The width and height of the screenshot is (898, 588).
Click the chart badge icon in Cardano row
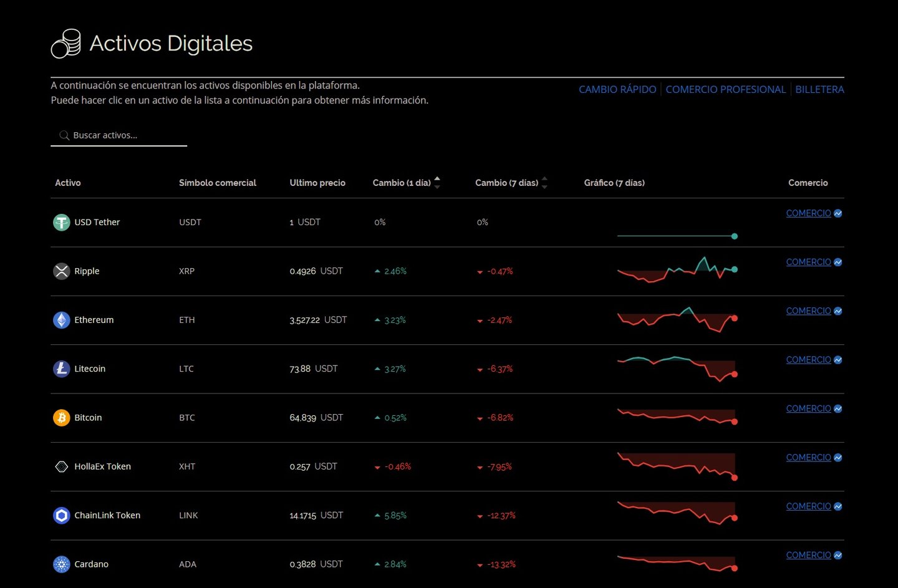coord(838,555)
